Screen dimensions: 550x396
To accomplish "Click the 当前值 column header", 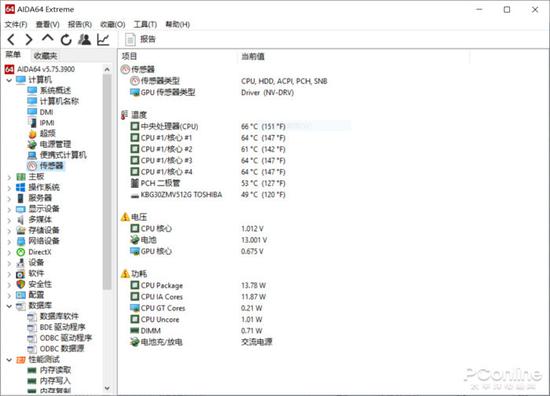I will coord(253,56).
